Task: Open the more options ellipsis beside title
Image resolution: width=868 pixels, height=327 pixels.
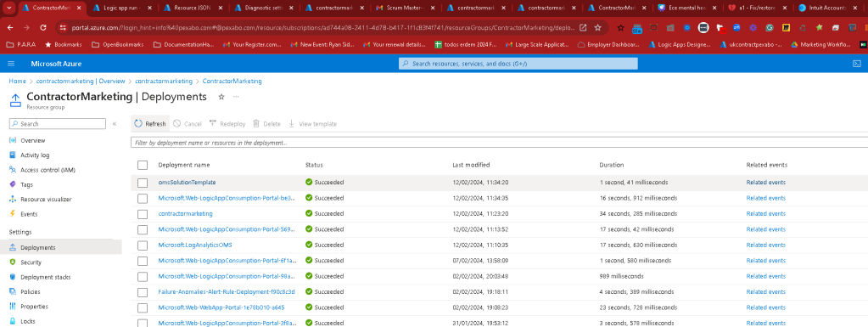Action: [x=236, y=97]
